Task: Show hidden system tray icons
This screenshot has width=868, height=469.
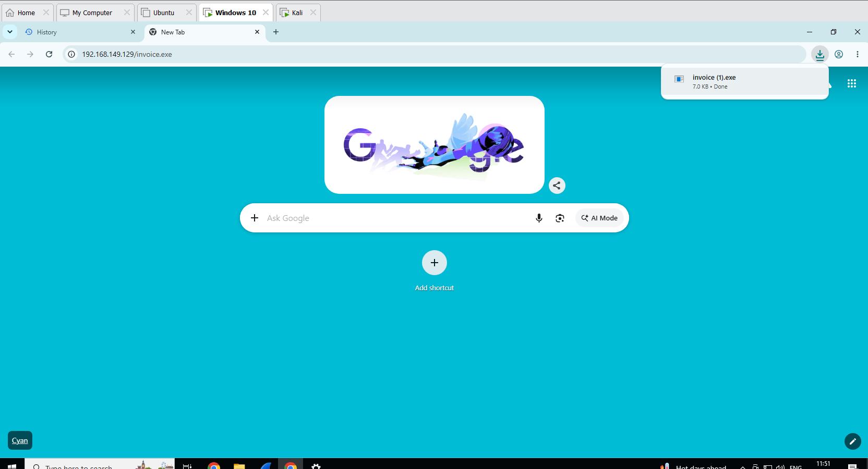Action: pos(743,466)
